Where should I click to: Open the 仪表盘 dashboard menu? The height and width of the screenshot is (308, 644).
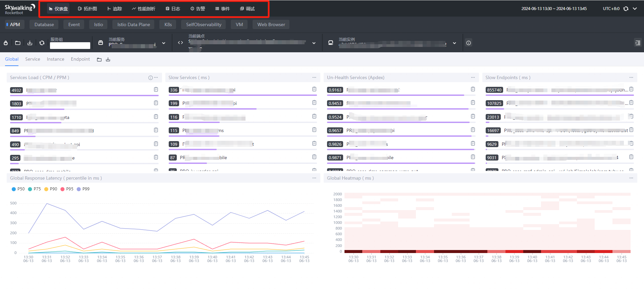[58, 9]
